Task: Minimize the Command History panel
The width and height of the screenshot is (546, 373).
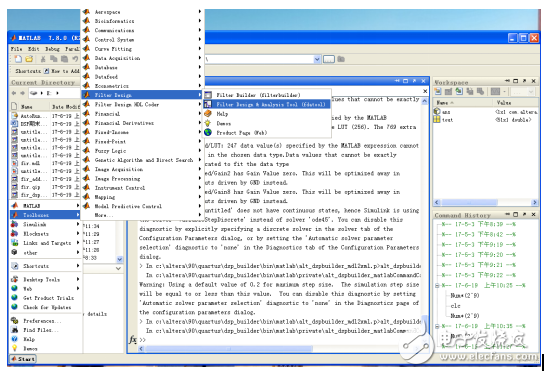Action: tap(507, 214)
